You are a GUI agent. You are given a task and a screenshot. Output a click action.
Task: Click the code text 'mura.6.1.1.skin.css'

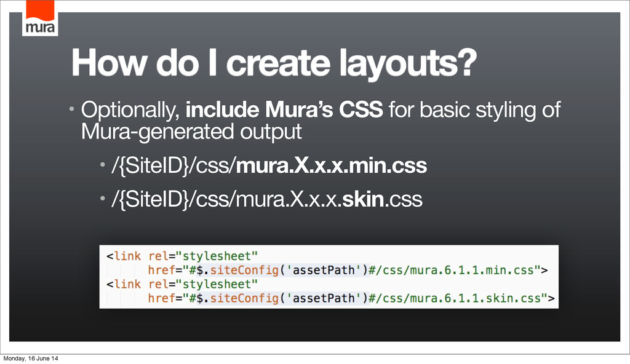click(476, 298)
